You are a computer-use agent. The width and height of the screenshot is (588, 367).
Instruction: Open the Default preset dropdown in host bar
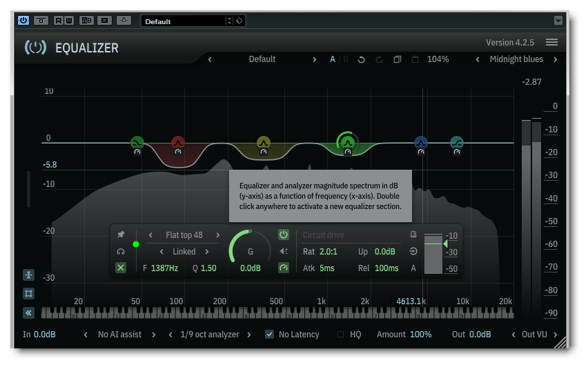click(193, 21)
